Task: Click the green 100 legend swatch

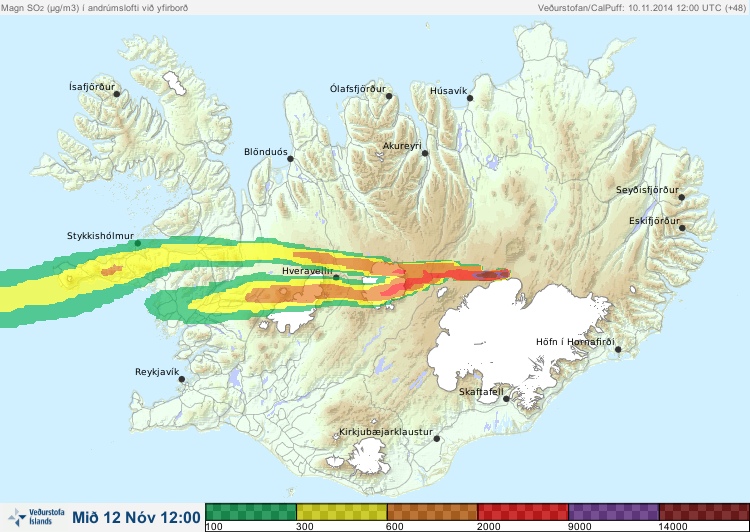Action: [251, 512]
